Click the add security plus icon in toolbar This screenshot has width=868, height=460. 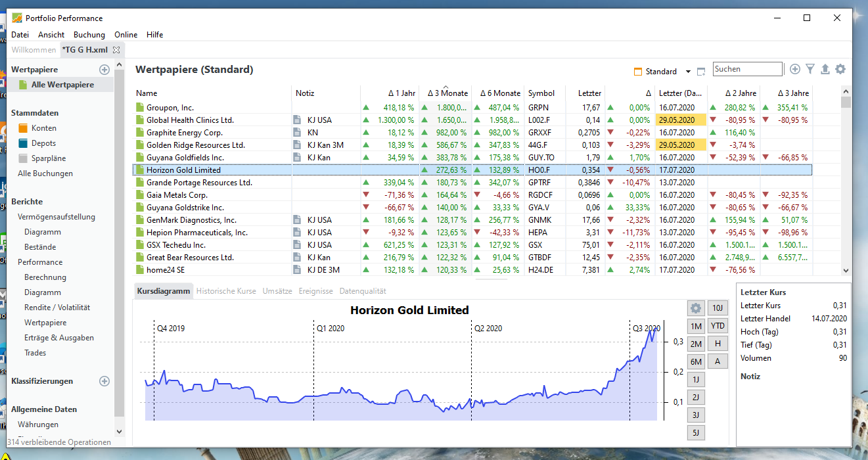795,69
